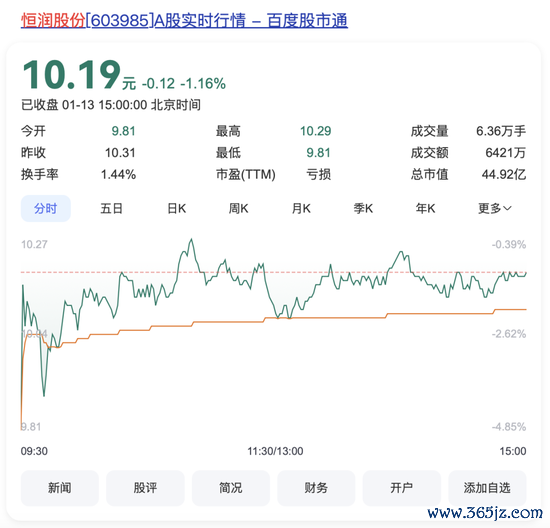The width and height of the screenshot is (550, 528).
Task: Click the 09:30 time axis label
Action: (x=34, y=451)
